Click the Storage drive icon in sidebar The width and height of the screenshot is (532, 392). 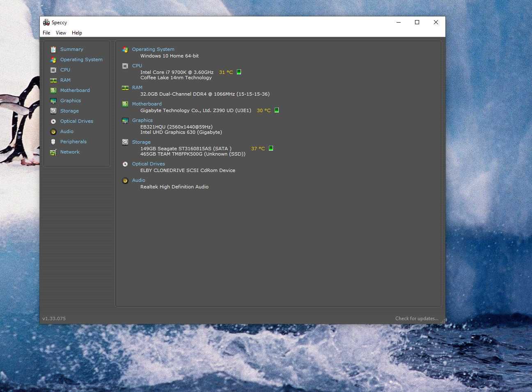53,111
